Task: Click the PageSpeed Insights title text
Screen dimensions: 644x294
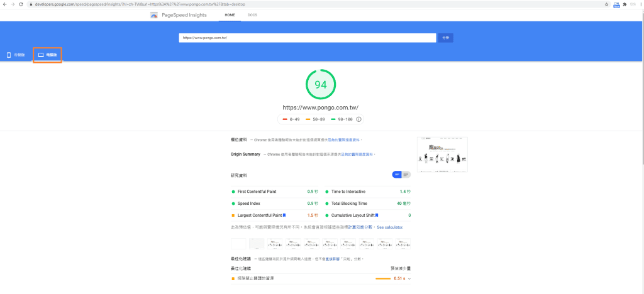Action: pyautogui.click(x=184, y=15)
